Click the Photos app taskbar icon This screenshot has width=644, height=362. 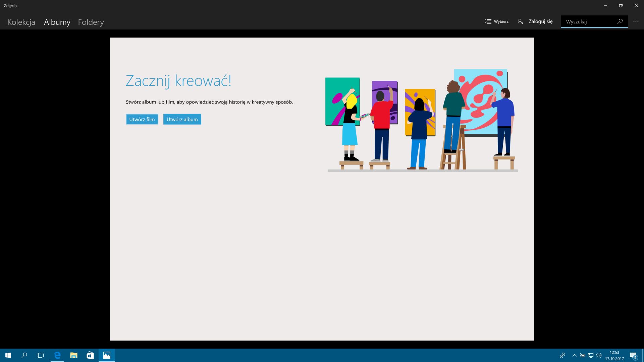[107, 355]
